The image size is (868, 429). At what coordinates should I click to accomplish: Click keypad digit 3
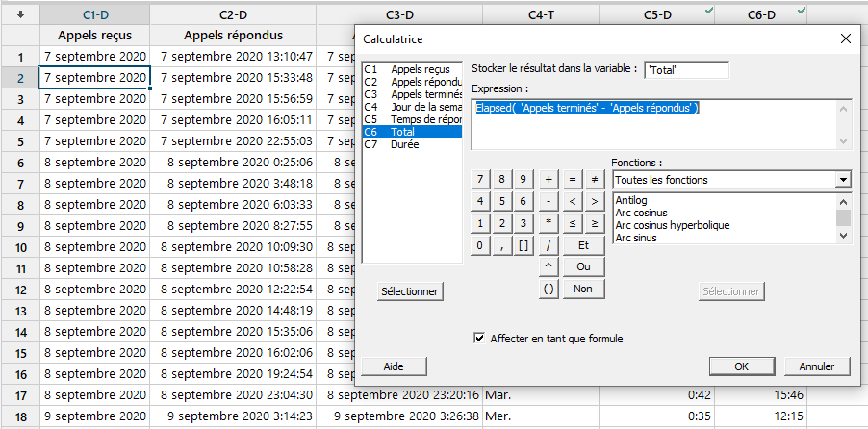click(523, 223)
